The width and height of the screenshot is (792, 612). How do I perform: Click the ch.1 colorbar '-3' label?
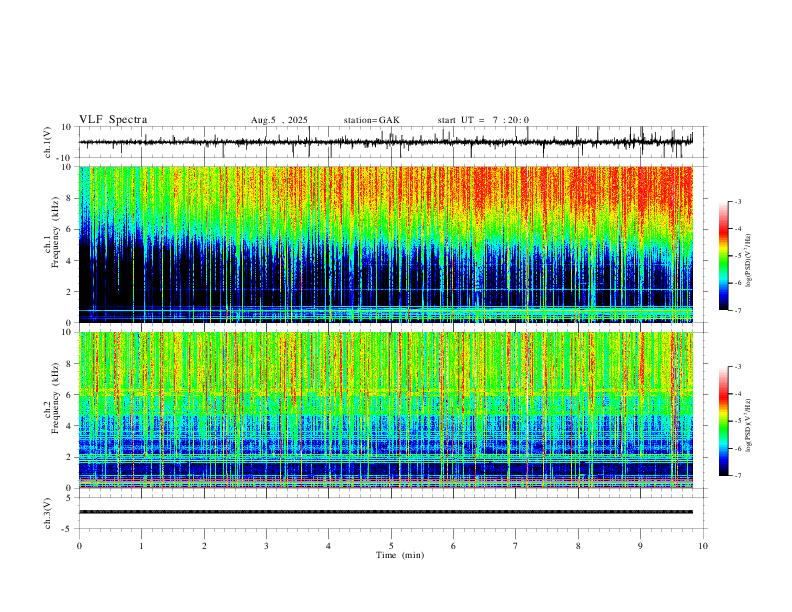point(737,201)
